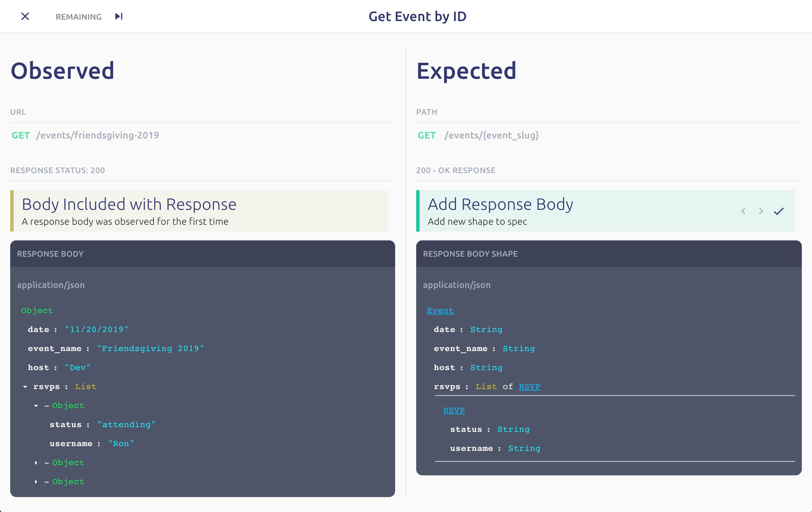Click the observed URL /events/friendsgiving-2019
This screenshot has height=512, width=812.
[x=97, y=135]
